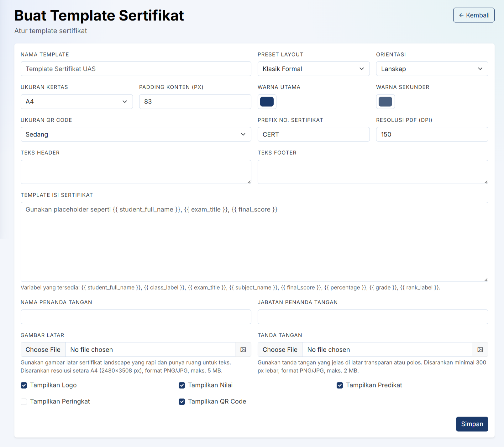Click the Prefix No. Sertifikat field
This screenshot has width=504, height=447.
pyautogui.click(x=313, y=134)
